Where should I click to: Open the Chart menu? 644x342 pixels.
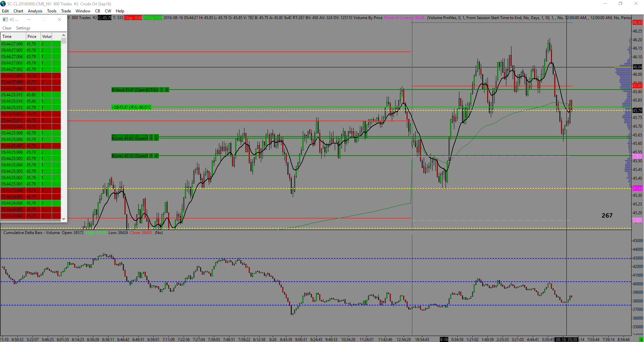18,11
